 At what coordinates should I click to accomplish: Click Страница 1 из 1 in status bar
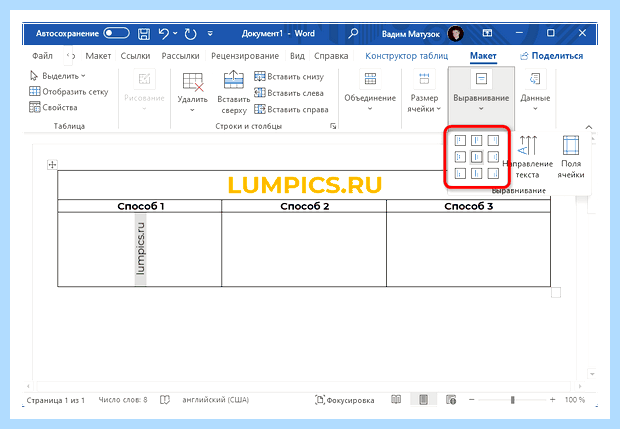(56, 400)
